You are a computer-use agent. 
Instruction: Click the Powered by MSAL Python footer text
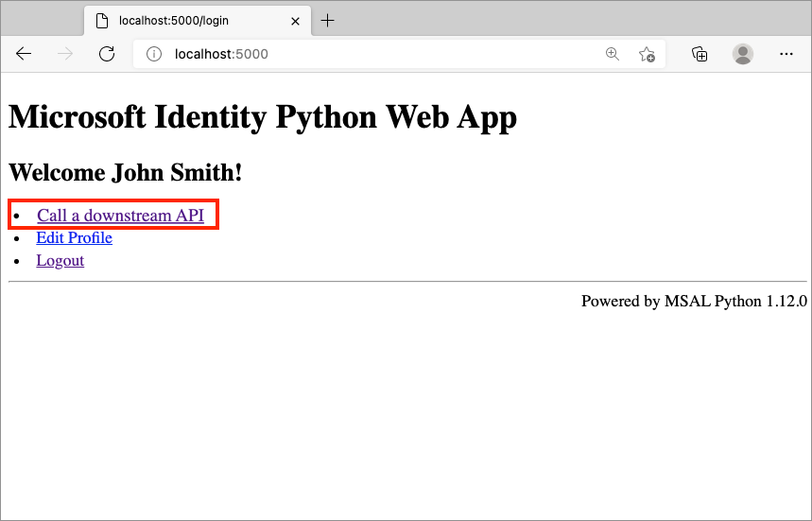pos(693,301)
